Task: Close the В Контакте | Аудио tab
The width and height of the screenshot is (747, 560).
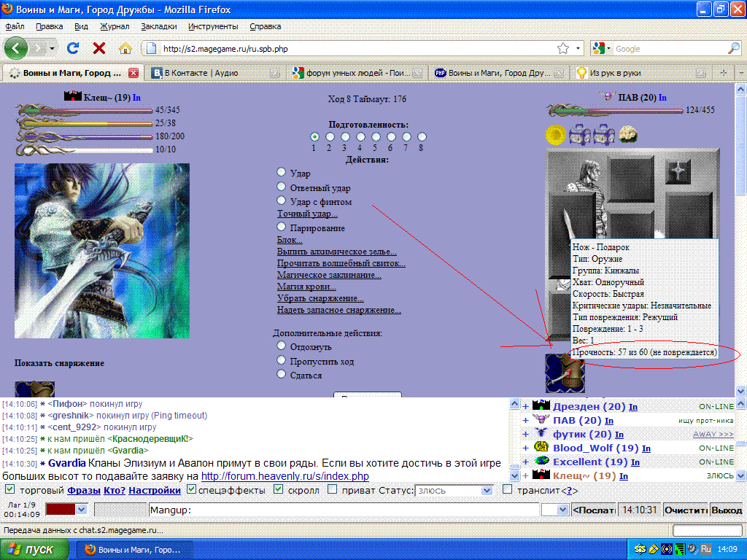Action: pyautogui.click(x=274, y=73)
